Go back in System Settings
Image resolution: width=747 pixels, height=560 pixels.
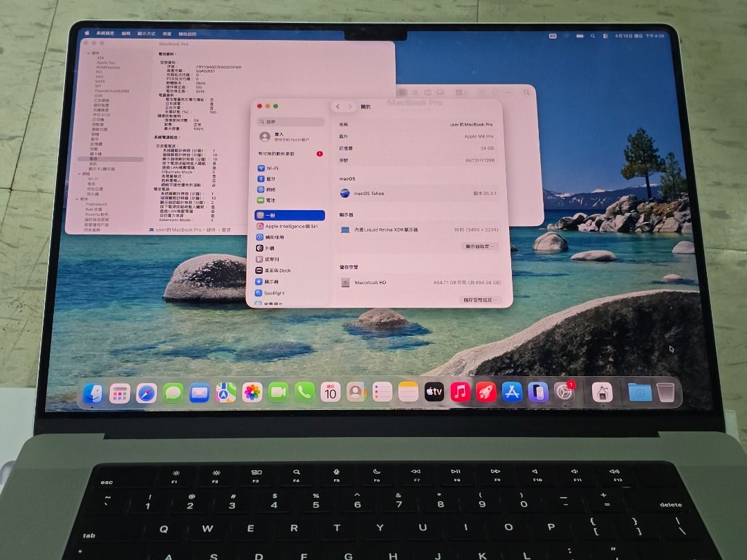[x=338, y=106]
